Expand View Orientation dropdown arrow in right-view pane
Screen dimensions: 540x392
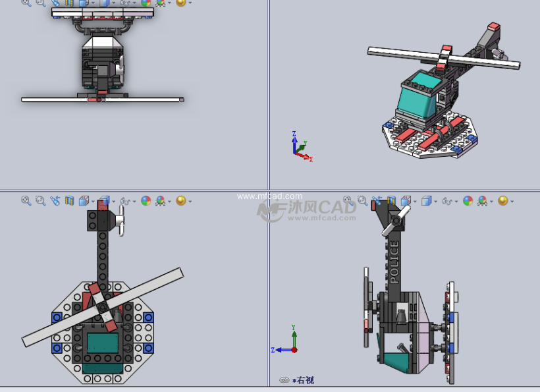click(x=415, y=202)
